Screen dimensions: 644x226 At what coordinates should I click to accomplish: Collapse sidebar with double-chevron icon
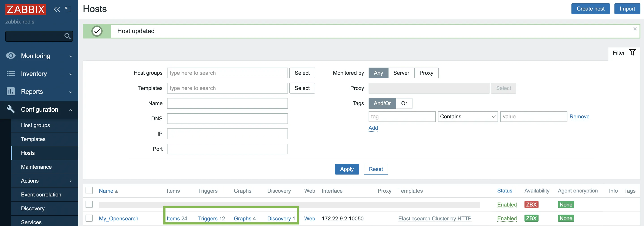(57, 9)
